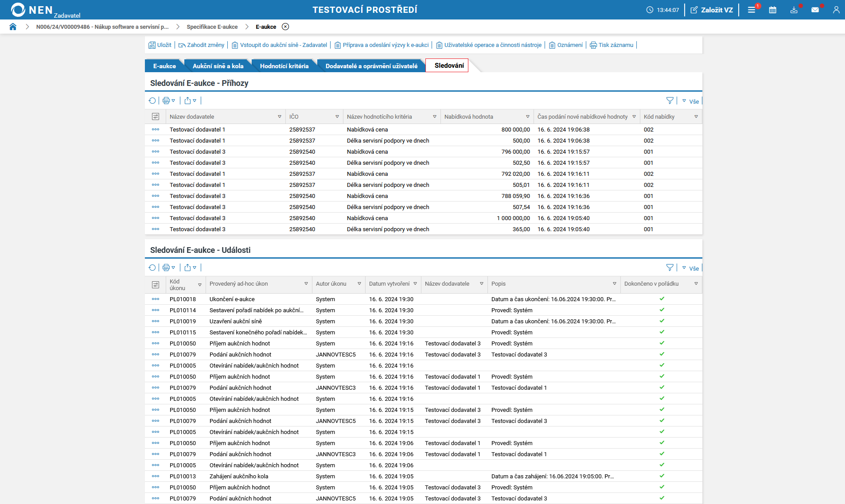
Task: Open the downloads icon in header
Action: tap(794, 10)
